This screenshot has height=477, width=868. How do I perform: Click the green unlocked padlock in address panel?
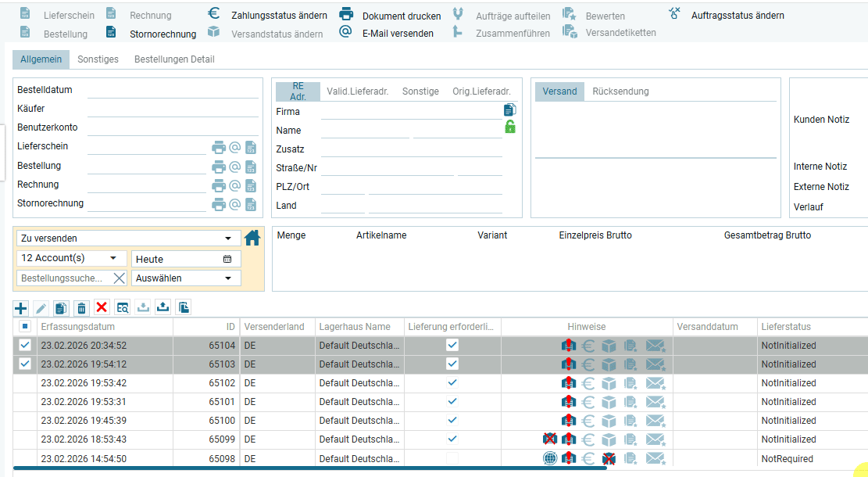(x=509, y=127)
